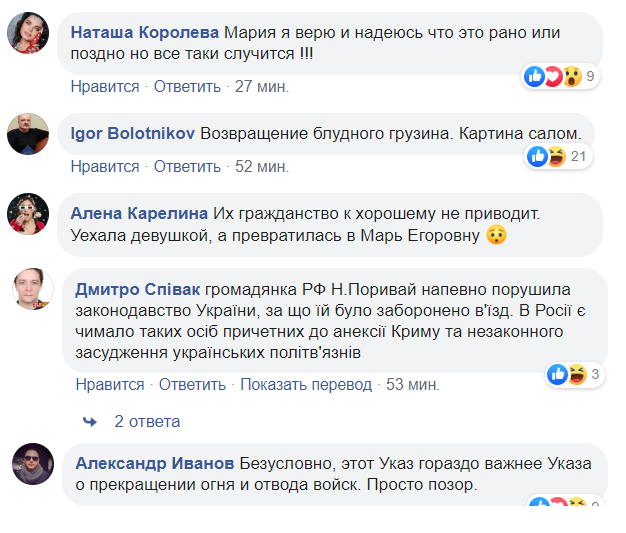
Task: Click the reply arrow icon beside 2 ответа
Action: (x=89, y=421)
